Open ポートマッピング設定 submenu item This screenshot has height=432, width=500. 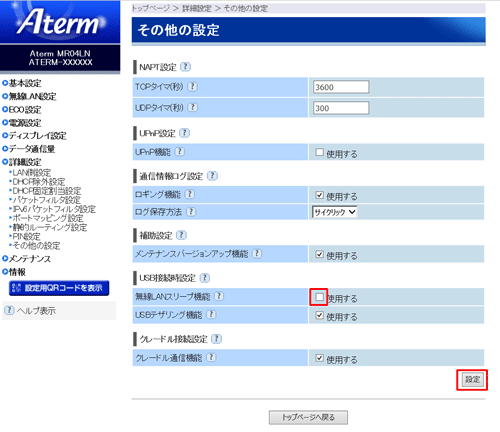[x=48, y=218]
